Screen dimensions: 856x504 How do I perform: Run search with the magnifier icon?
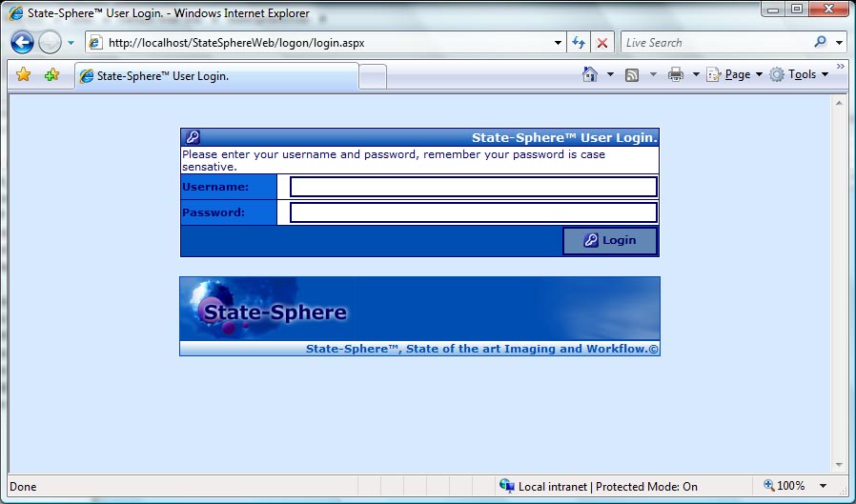pos(820,42)
